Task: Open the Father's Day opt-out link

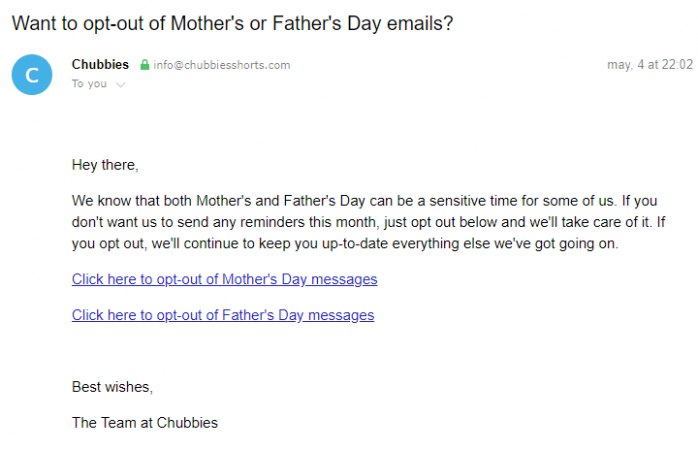Action: tap(222, 315)
